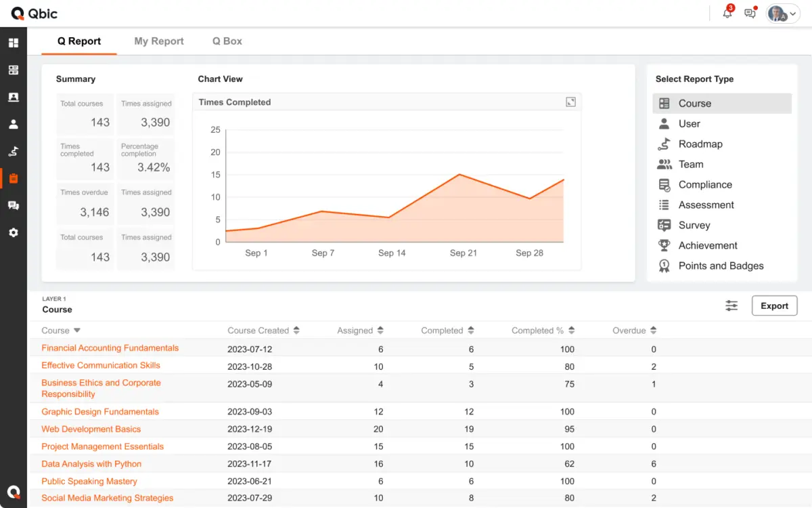Click the Sep 21 peak on chart
Screen dimensions: 812x508
coord(459,175)
